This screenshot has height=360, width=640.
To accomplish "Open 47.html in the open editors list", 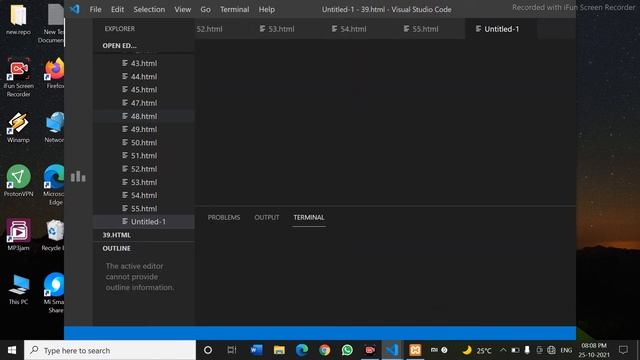I will click(x=144, y=103).
